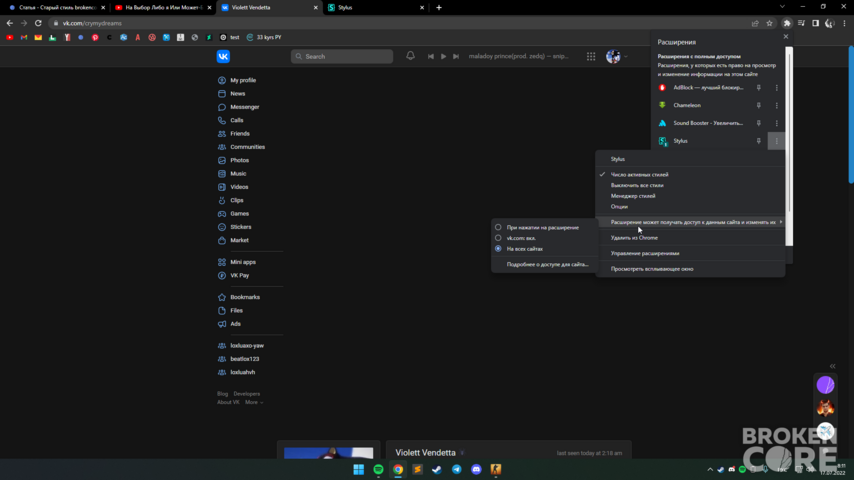Open Calls in the sidebar
This screenshot has height=480, width=854.
coord(236,120)
